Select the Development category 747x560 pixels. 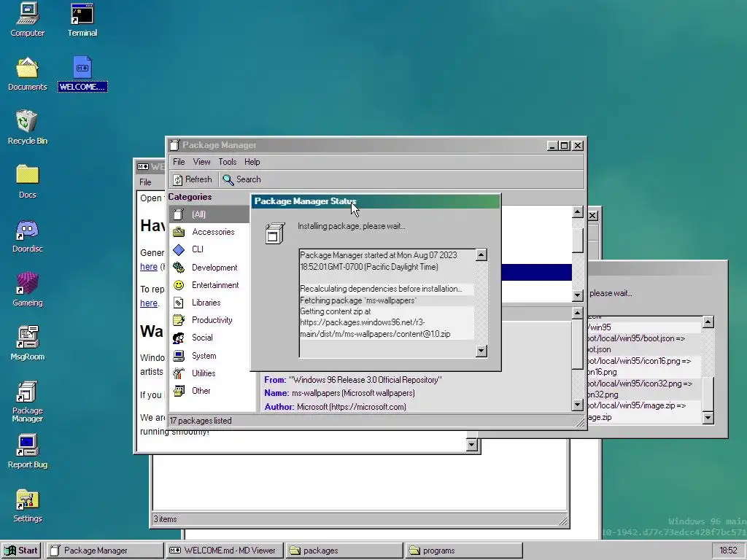(x=209, y=267)
